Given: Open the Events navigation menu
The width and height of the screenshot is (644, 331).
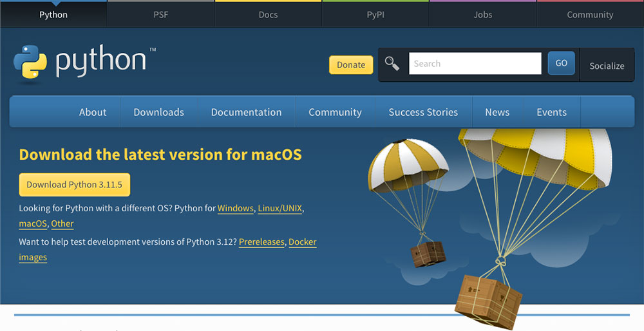Looking at the screenshot, I should point(552,112).
